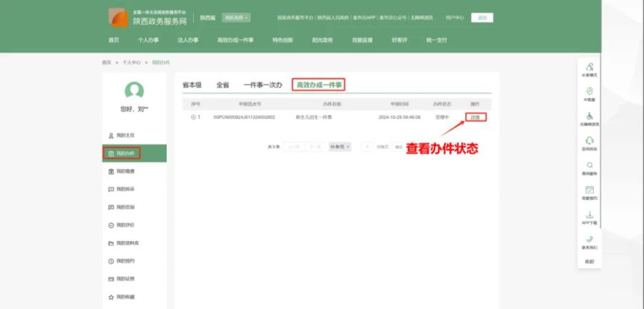Open the 国家政务服务平台 link

[x=295, y=18]
